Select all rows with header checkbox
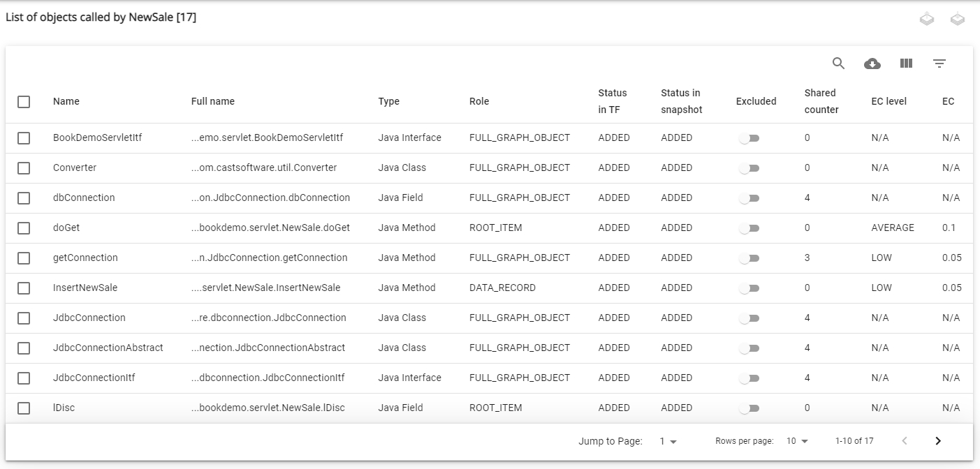The height and width of the screenshot is (469, 980). coord(24,102)
